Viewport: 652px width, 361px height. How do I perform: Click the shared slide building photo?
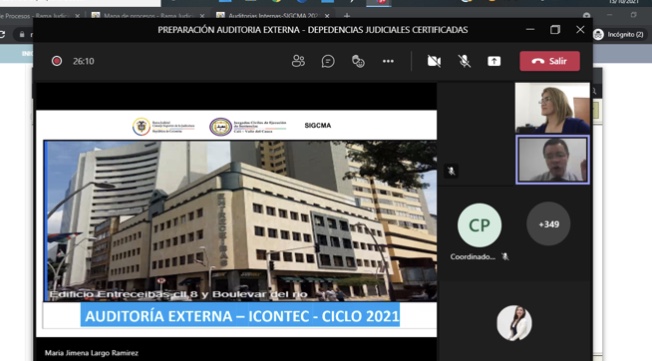point(240,220)
